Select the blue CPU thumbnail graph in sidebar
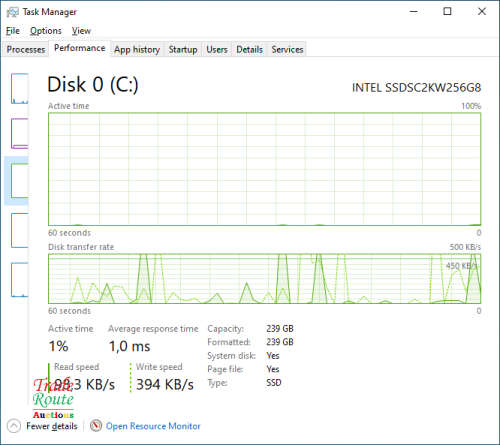Viewport: 500px width, 445px height. point(20,88)
